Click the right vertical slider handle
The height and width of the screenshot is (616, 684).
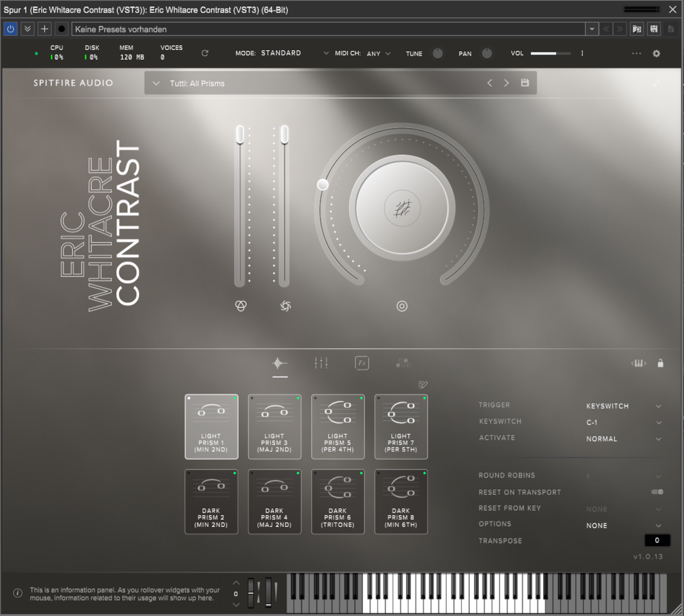(x=284, y=134)
